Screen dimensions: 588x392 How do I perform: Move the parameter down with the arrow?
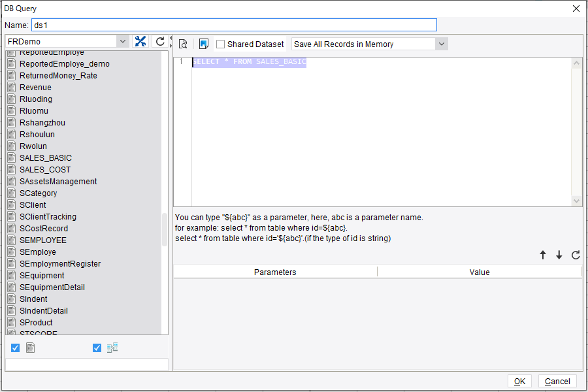pyautogui.click(x=559, y=255)
